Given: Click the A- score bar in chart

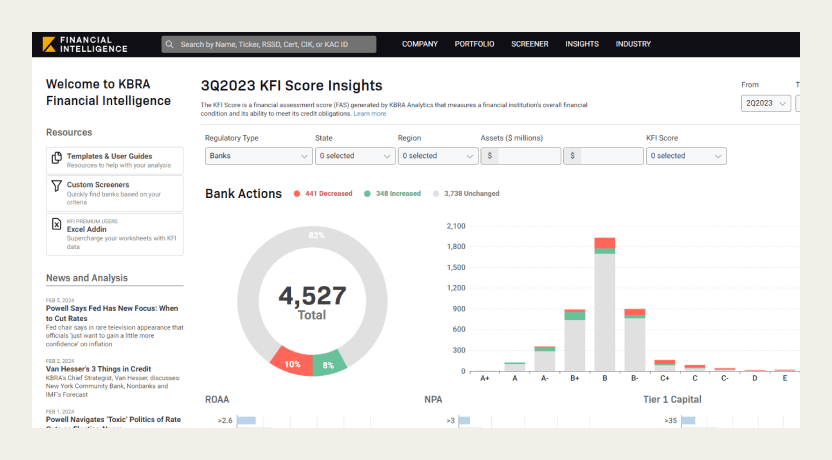Looking at the screenshot, I should [x=544, y=359].
